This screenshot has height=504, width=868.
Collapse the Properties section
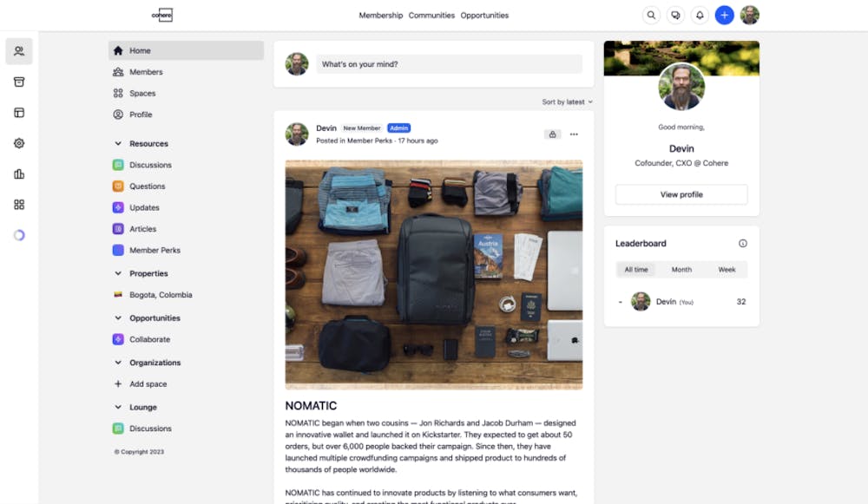point(118,273)
